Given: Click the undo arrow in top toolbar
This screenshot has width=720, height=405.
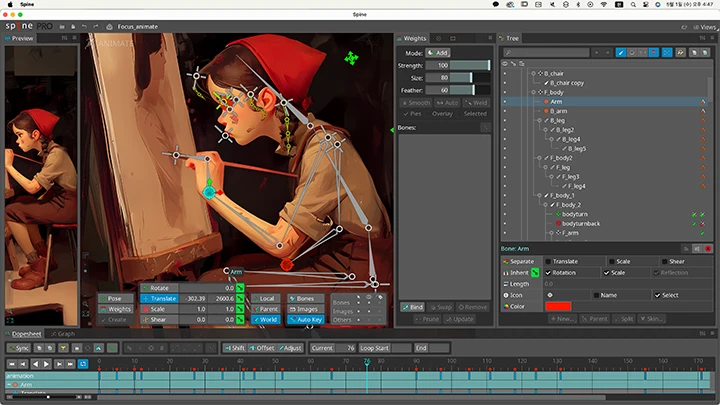Looking at the screenshot, I should pyautogui.click(x=84, y=27).
